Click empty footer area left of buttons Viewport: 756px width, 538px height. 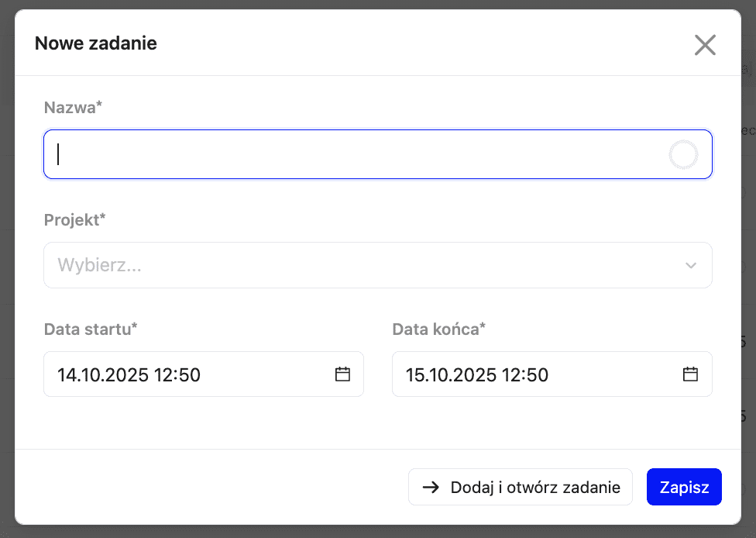(x=209, y=487)
